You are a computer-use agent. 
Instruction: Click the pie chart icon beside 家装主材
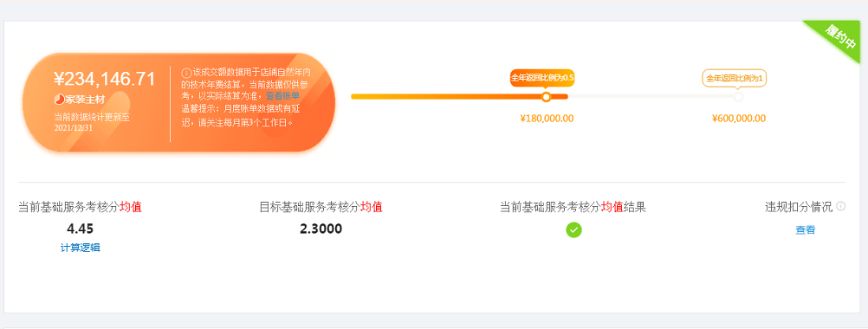click(x=59, y=100)
